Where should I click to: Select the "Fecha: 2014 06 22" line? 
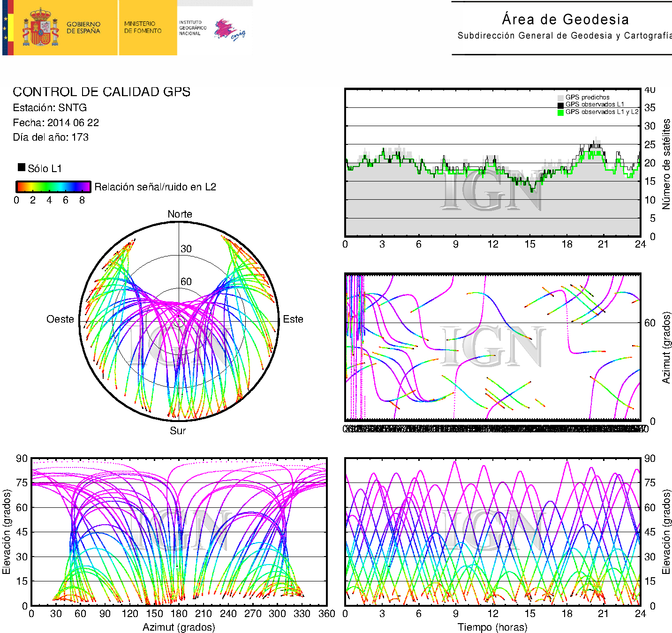coord(56,122)
